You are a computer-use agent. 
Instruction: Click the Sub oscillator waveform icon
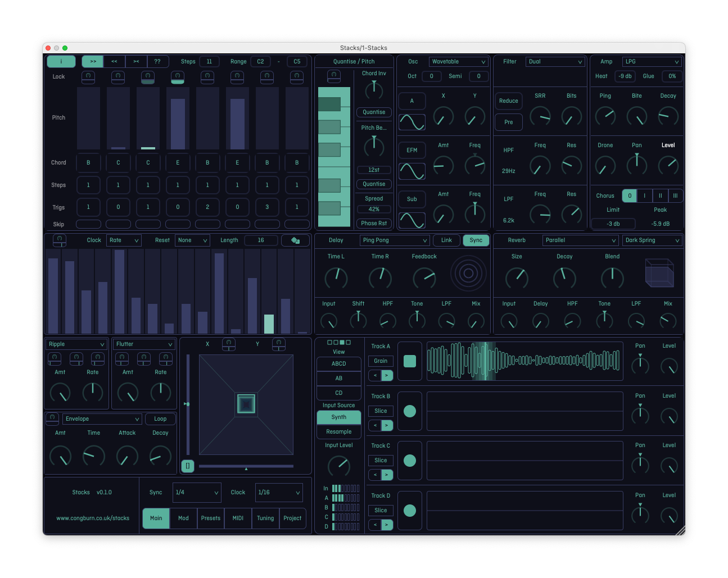[412, 220]
